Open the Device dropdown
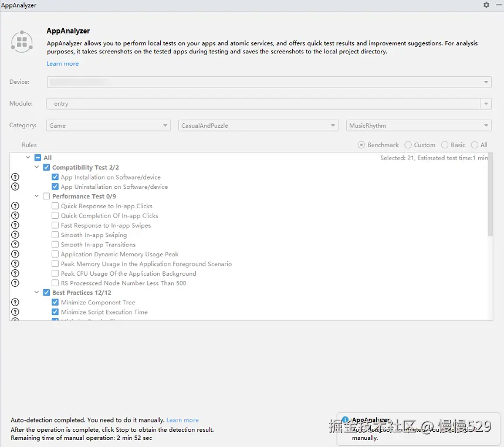The image size is (504, 447). [x=269, y=82]
